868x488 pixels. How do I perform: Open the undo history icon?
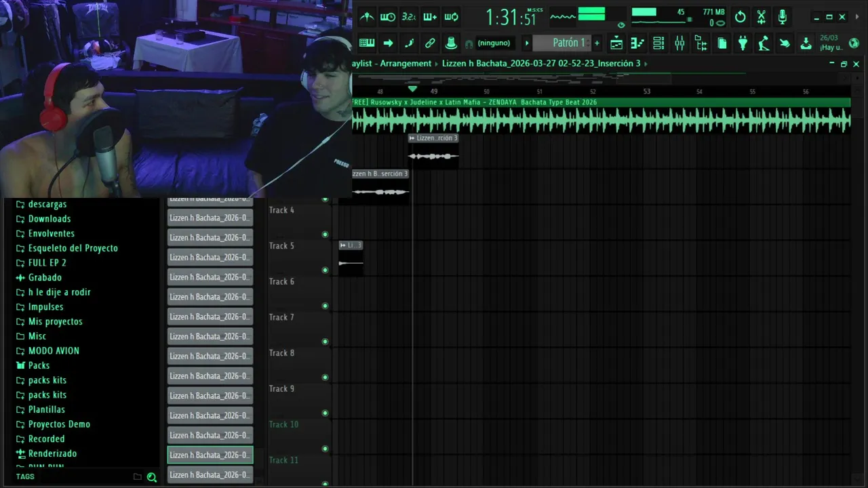(741, 17)
